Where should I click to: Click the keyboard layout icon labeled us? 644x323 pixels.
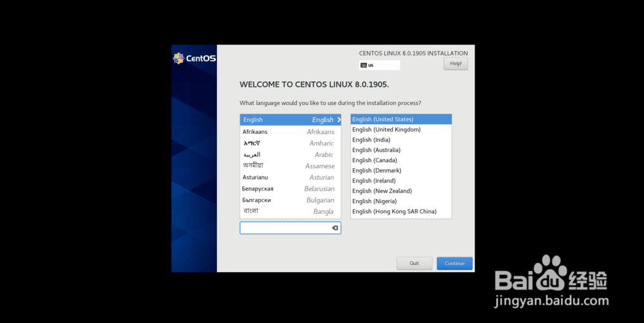[x=363, y=65]
